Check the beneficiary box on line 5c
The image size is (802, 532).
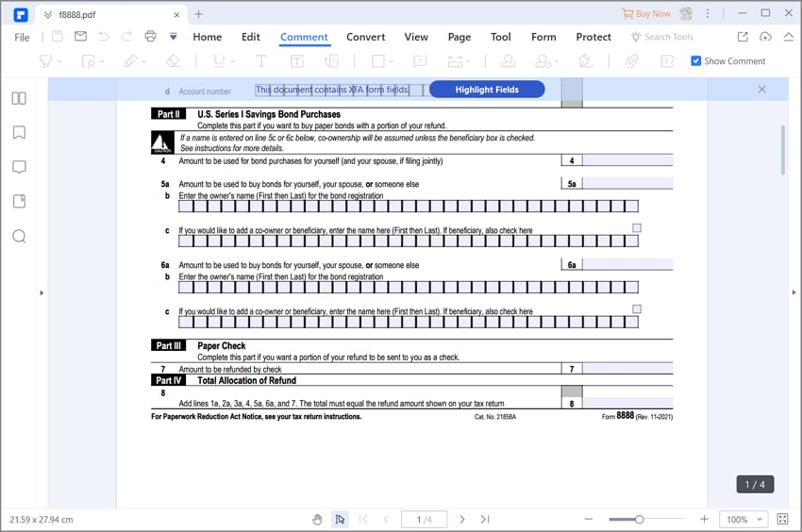(637, 228)
